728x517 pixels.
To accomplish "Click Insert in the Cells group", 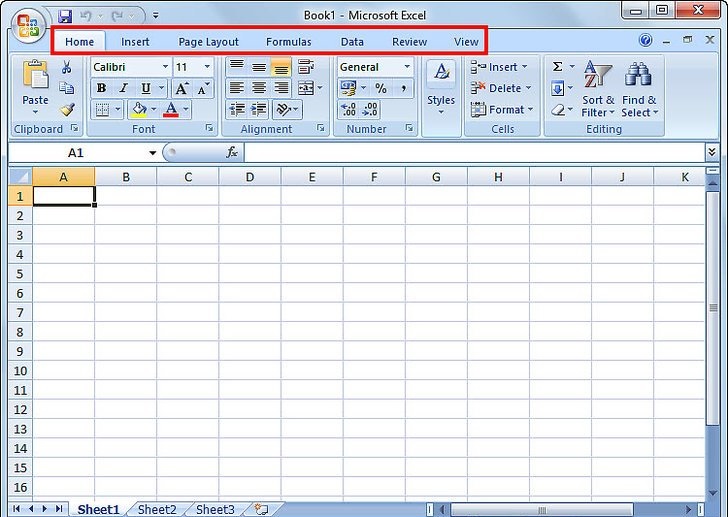I will tap(499, 67).
